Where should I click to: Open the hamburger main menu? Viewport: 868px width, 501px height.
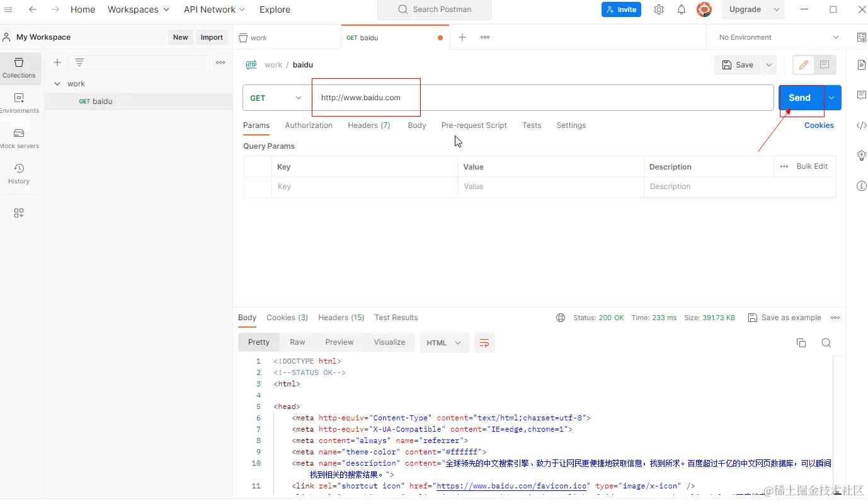tap(8, 9)
